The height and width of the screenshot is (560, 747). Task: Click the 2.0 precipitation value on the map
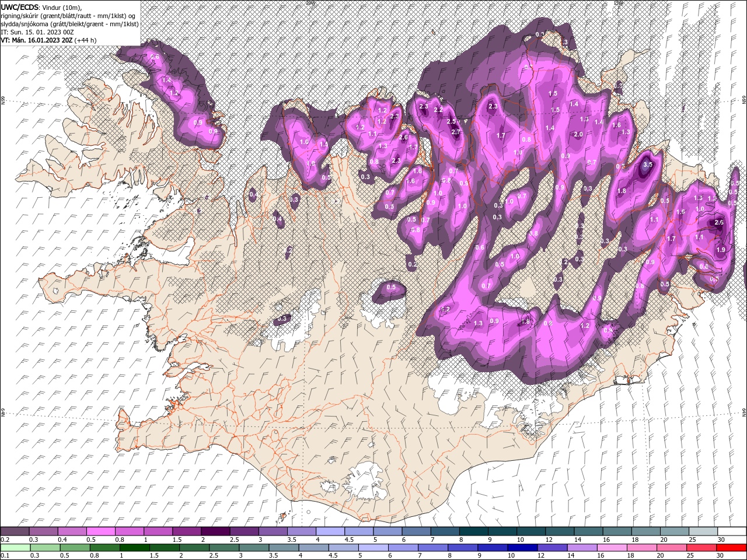[578, 135]
